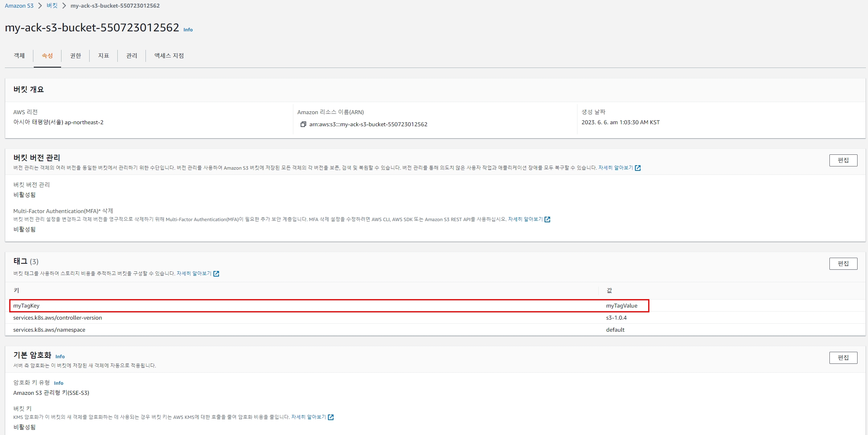This screenshot has height=435, width=868.
Task: Switch to the 객체 tab
Action: [19, 56]
